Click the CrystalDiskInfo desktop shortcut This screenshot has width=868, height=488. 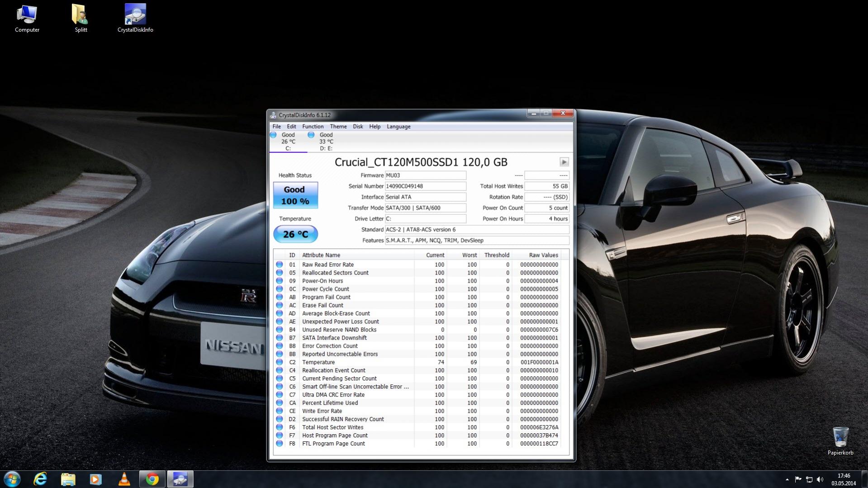point(135,18)
